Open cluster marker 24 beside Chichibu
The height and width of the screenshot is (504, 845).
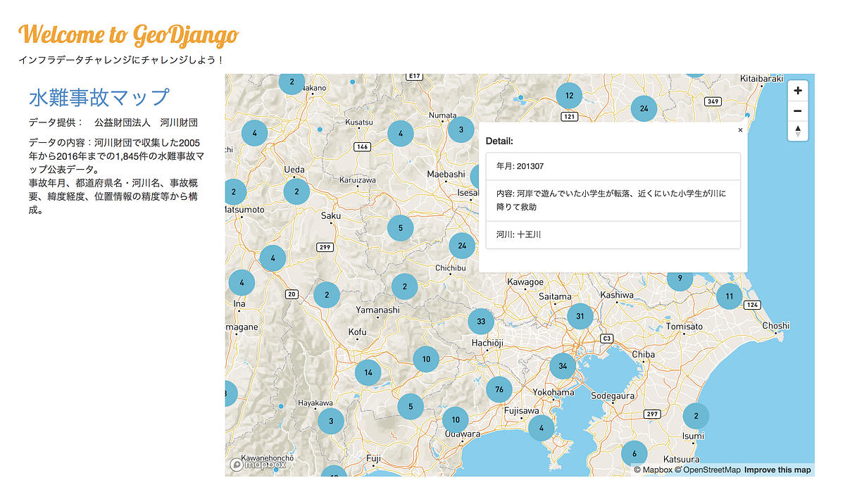click(462, 246)
